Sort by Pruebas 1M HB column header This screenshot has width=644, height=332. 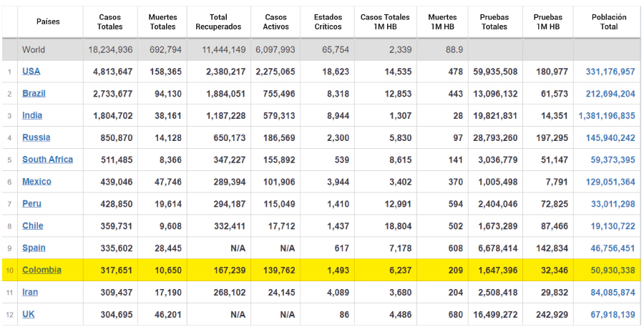548,21
